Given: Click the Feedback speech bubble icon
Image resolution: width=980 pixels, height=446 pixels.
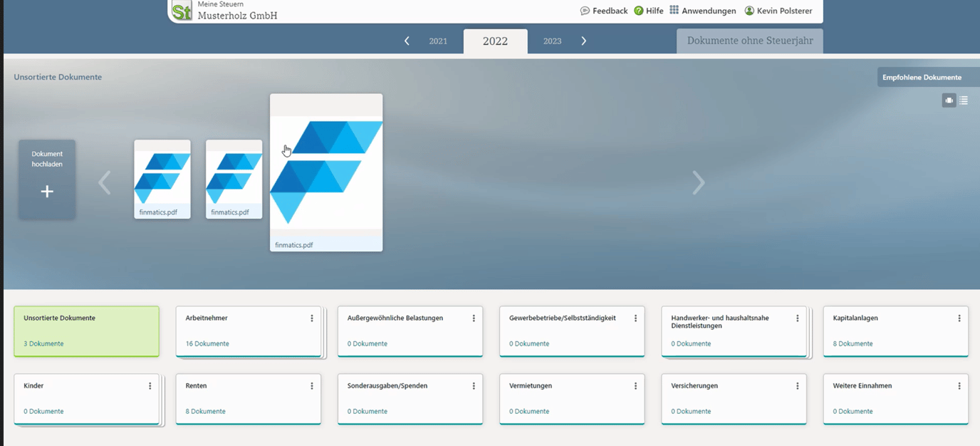Looking at the screenshot, I should 585,11.
